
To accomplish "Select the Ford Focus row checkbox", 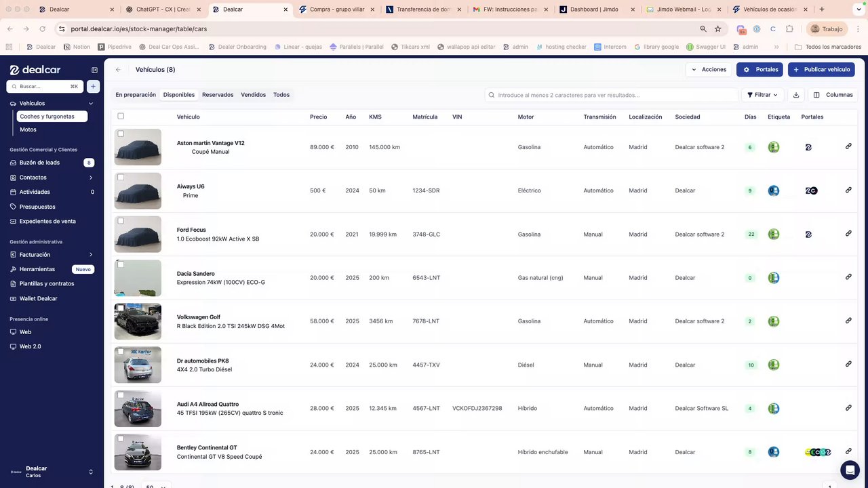I will (121, 220).
